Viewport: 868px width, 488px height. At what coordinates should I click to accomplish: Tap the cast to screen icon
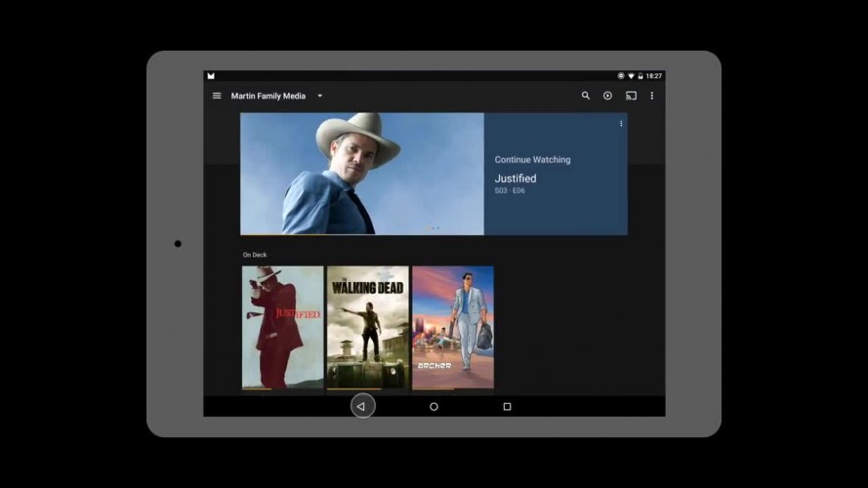click(x=631, y=96)
